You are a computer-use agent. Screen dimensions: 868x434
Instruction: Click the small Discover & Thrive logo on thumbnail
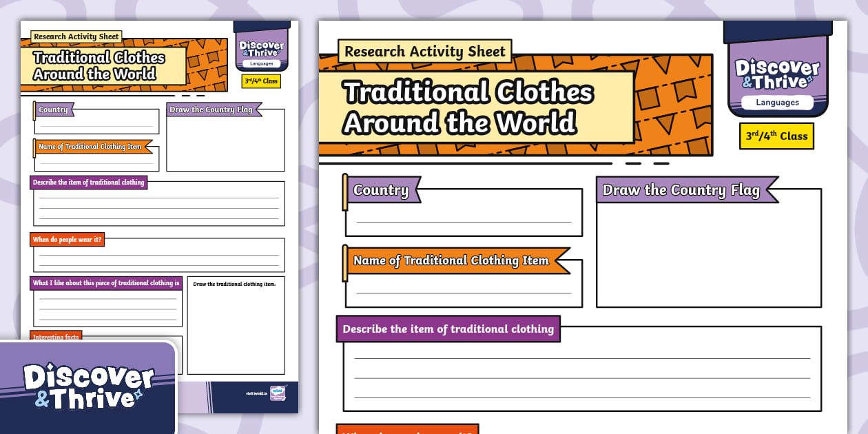coord(262,48)
